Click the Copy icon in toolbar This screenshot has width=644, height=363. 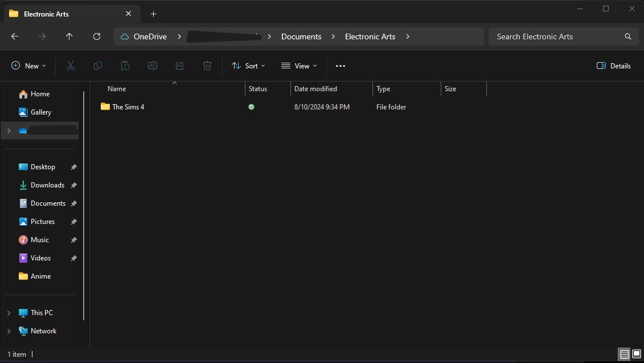98,66
